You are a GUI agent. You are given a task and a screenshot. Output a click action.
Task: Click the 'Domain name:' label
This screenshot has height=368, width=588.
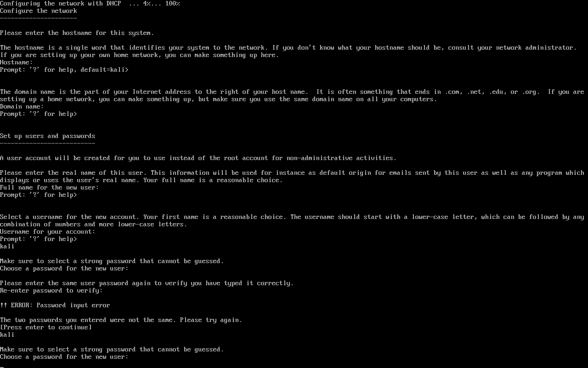tap(22, 107)
